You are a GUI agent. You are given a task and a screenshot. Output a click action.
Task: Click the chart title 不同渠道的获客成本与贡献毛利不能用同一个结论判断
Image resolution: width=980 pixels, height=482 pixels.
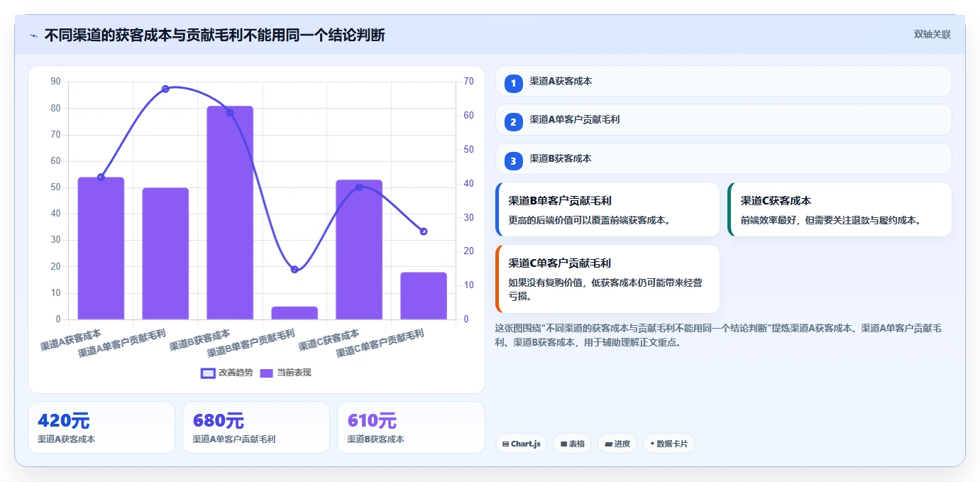coord(214,35)
